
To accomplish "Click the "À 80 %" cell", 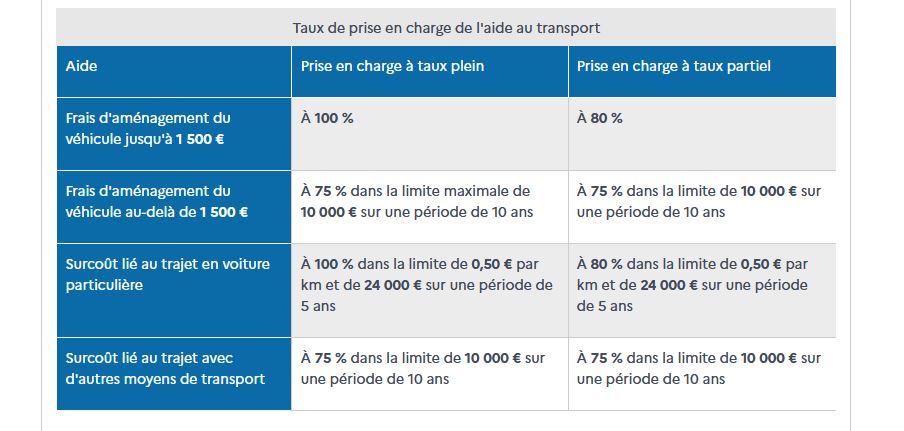I will coord(600,118).
